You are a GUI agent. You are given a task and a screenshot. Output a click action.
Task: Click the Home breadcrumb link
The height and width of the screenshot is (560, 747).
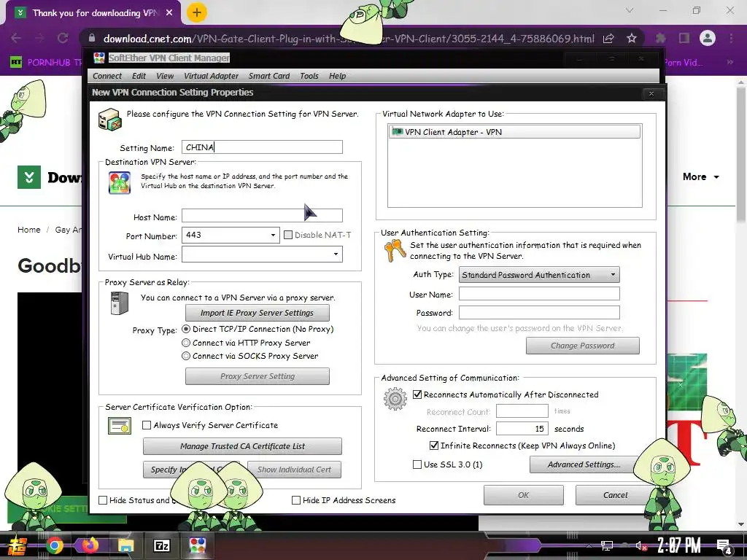click(x=29, y=230)
